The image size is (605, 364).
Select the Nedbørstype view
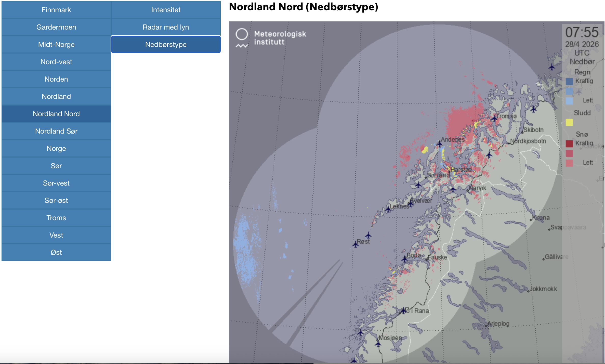(166, 44)
